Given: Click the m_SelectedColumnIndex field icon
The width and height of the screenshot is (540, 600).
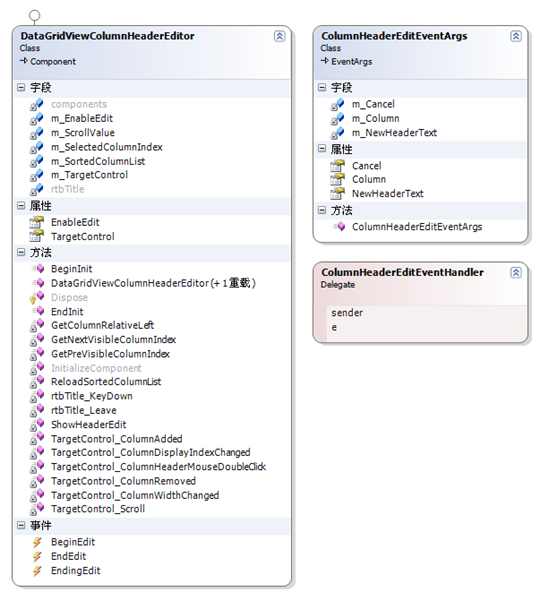Looking at the screenshot, I should [x=37, y=147].
